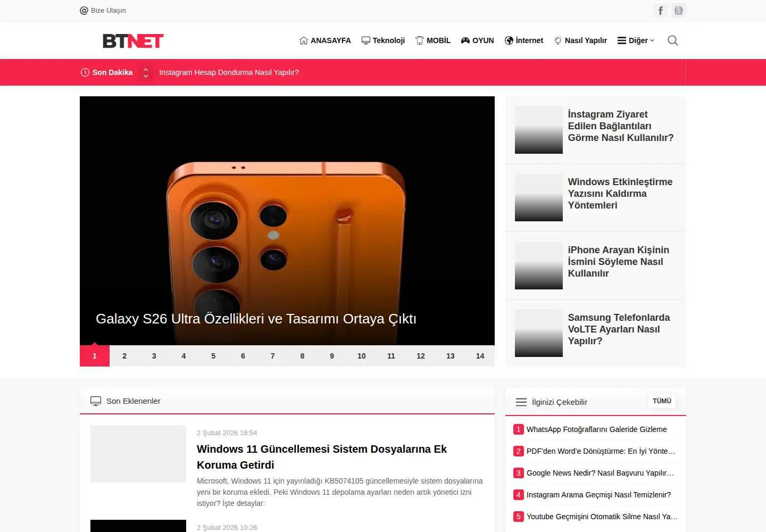
Task: Click the İlginizi Çekebilir list icon
Action: point(521,402)
